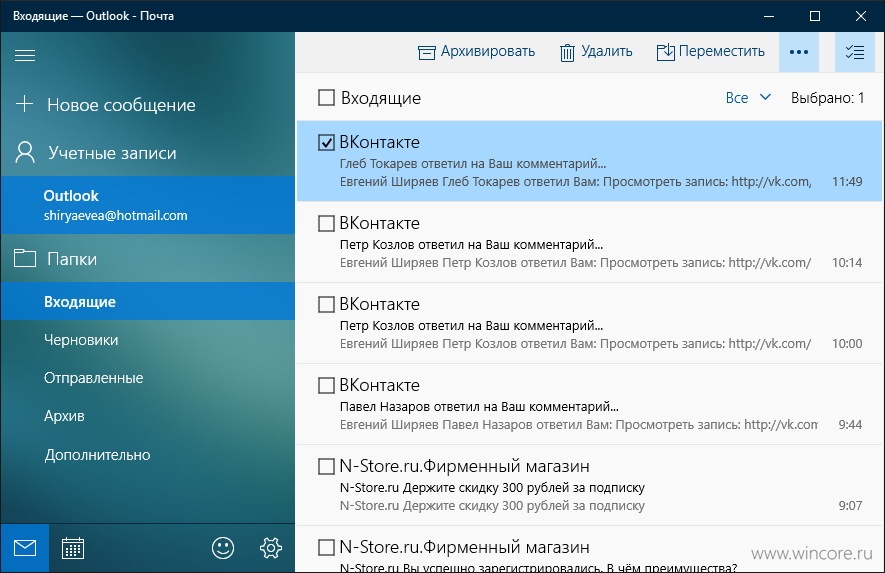Check the 10:14 Петр Козлов message checkbox
Viewport: 885px width, 573px height.
coord(326,223)
